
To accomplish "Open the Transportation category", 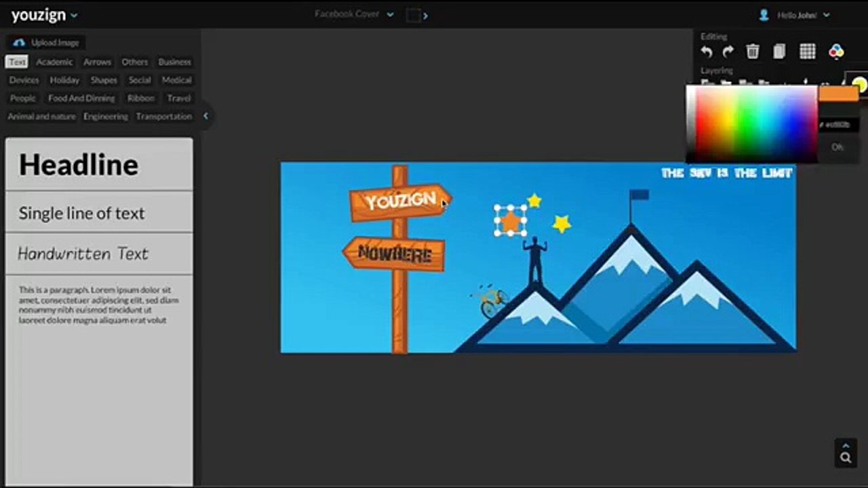I will click(163, 117).
